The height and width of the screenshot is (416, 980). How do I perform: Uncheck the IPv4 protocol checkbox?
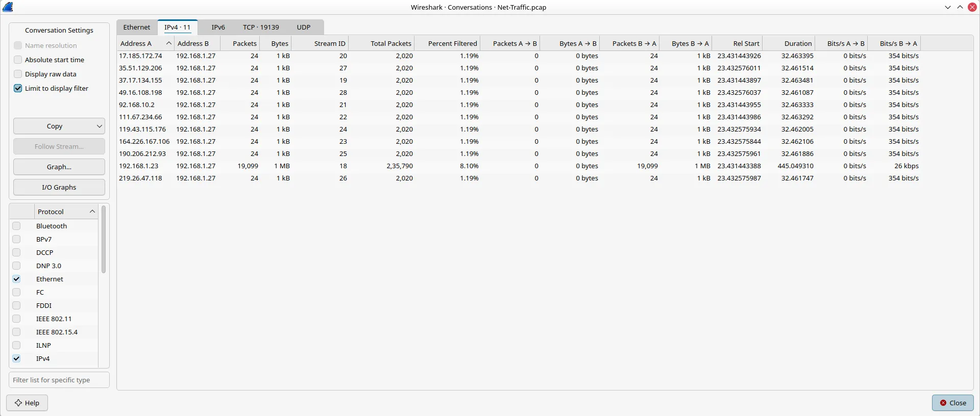click(16, 358)
